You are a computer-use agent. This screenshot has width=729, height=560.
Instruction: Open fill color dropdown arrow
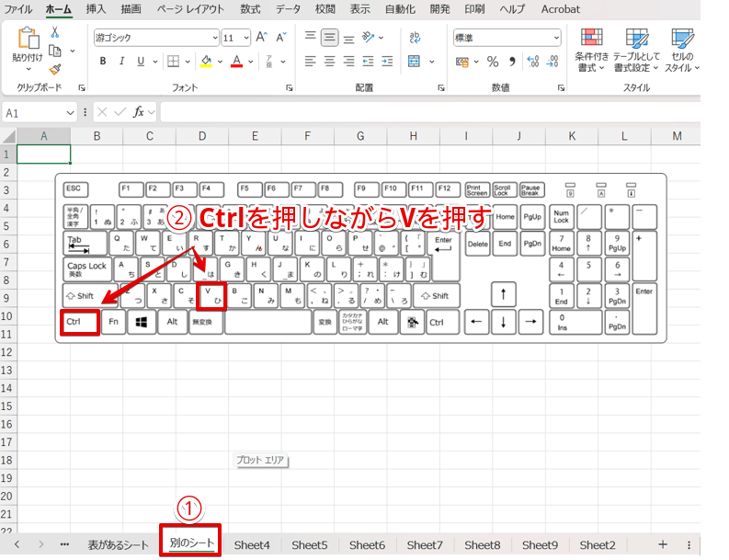pos(220,62)
